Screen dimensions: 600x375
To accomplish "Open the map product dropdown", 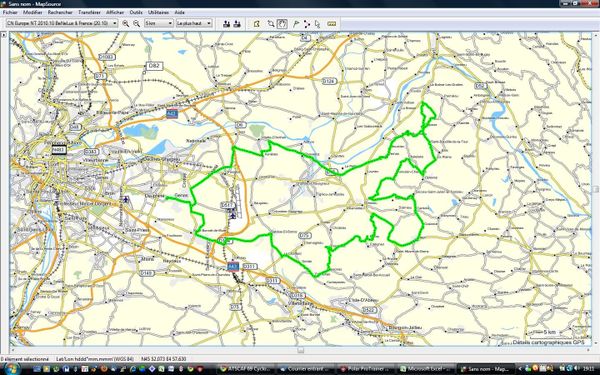I will point(62,23).
